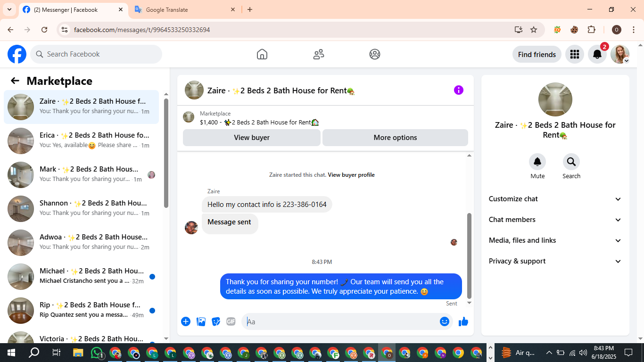This screenshot has height=362, width=644.
Task: Open the browser tab search dropdown
Action: [9, 9]
